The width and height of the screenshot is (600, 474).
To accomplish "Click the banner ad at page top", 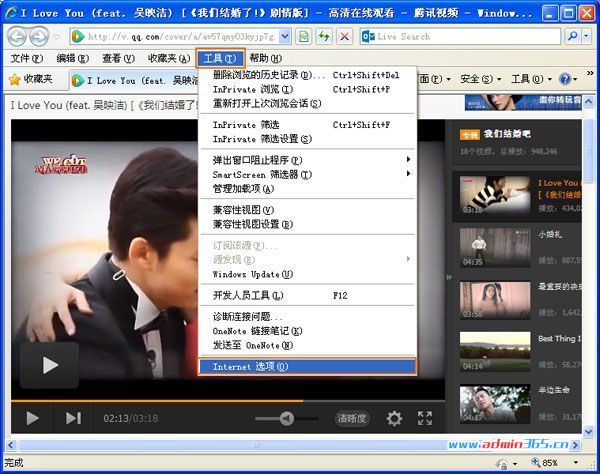I will point(523,103).
